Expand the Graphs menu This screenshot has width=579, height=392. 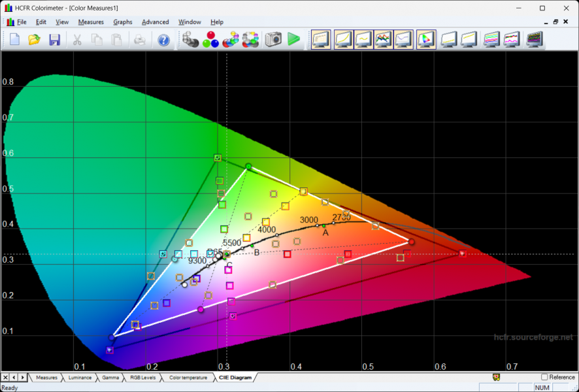click(123, 22)
